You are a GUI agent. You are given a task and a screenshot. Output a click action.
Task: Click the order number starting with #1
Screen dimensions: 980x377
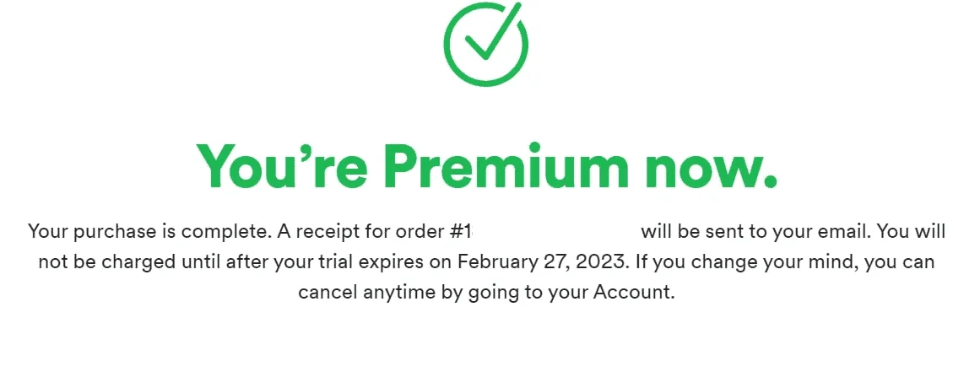459,232
